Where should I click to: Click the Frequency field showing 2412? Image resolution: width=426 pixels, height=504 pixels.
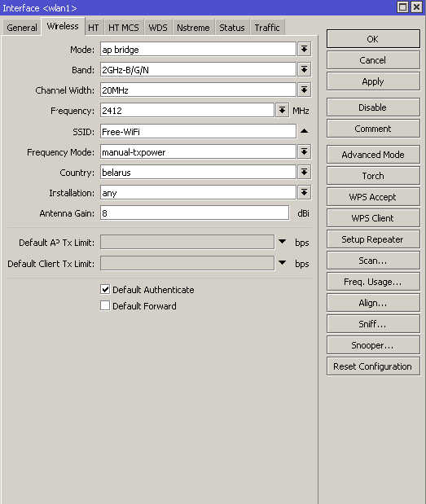coord(187,111)
